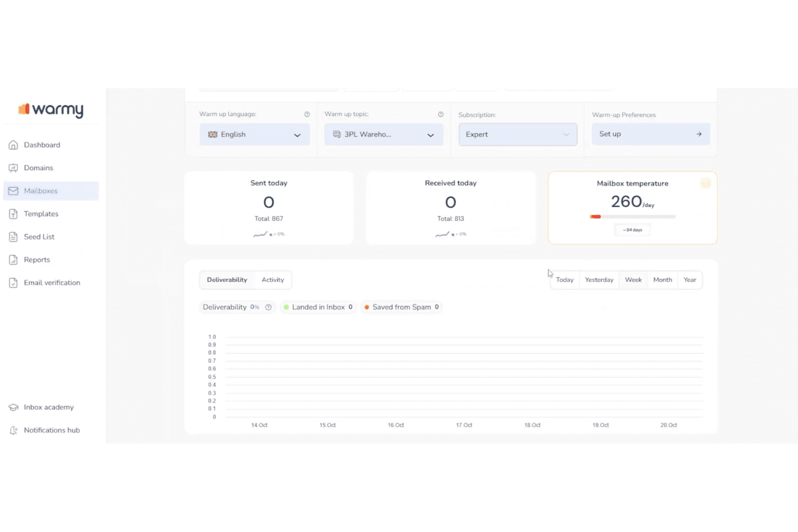Click help icon next to Warm up topic
This screenshot has height=532, width=798.
pos(441,114)
